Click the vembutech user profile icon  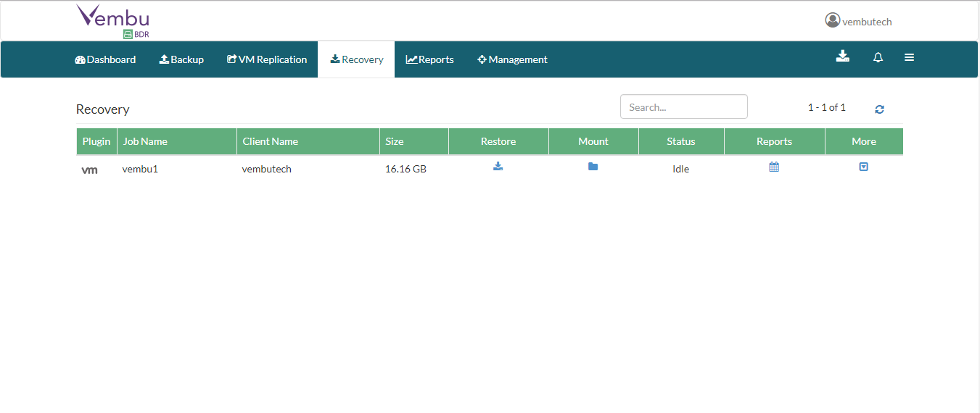pos(832,20)
